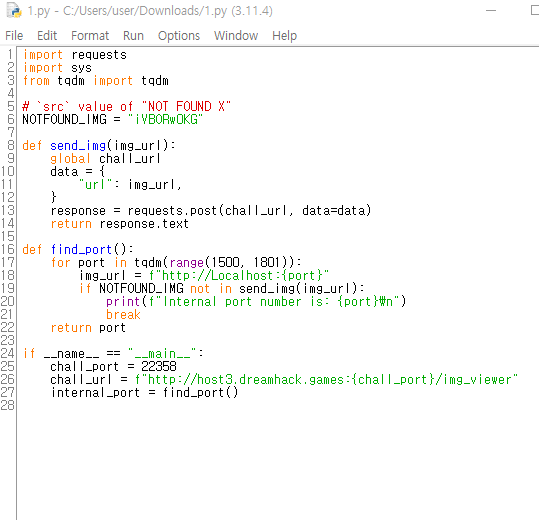Click the comment "NOT FOUND X" text

click(x=186, y=107)
